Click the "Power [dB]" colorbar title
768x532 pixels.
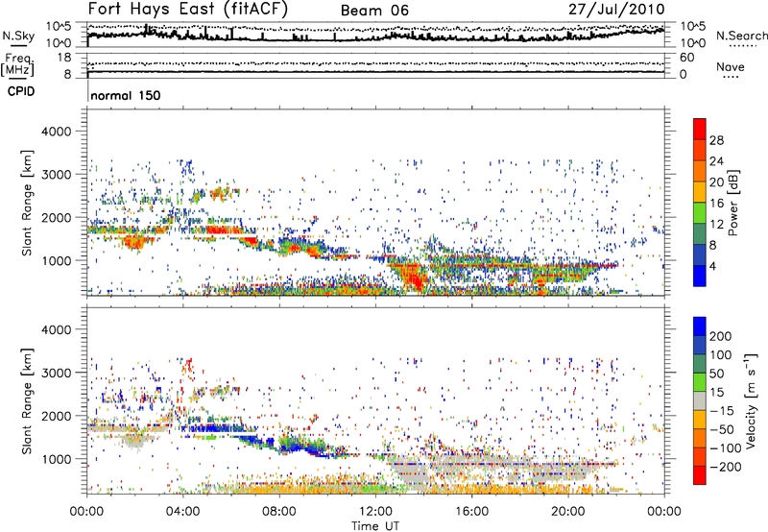point(732,203)
